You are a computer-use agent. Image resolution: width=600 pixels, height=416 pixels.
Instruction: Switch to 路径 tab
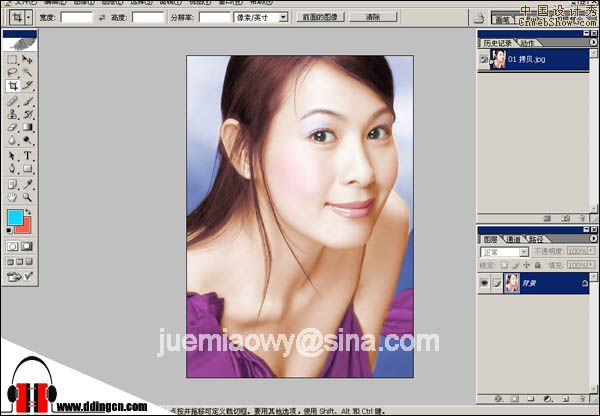pos(536,240)
